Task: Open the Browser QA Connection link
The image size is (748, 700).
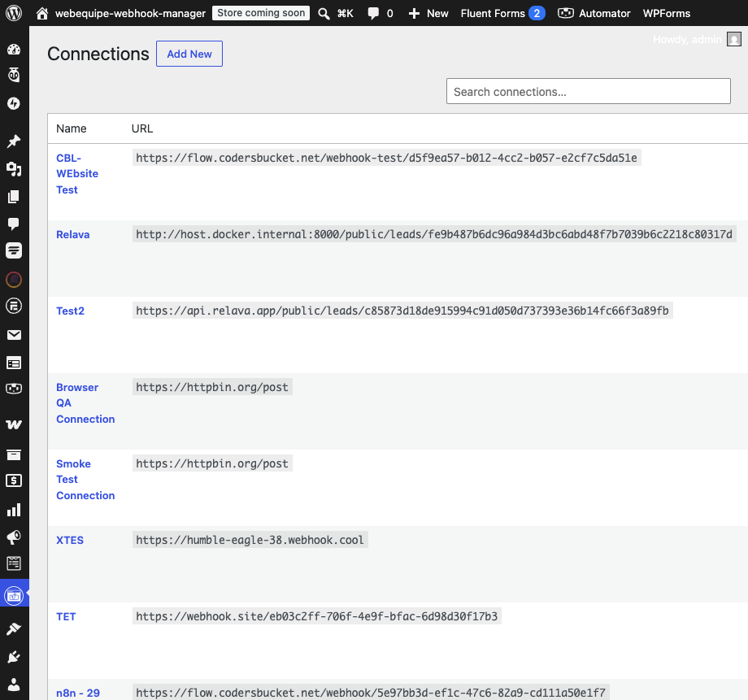Action: 85,403
